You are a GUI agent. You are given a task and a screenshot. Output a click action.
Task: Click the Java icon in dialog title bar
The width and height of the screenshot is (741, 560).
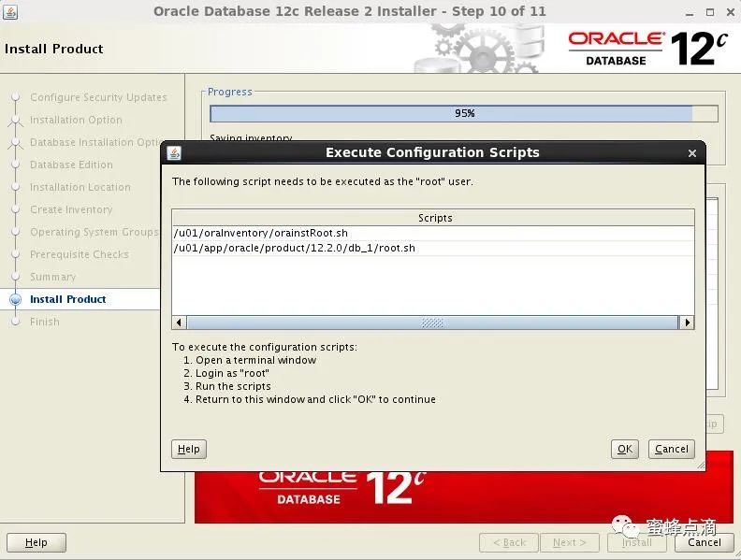coord(174,153)
